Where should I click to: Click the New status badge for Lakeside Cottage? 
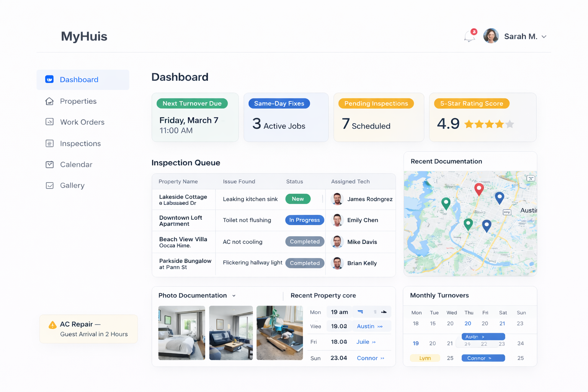point(298,199)
